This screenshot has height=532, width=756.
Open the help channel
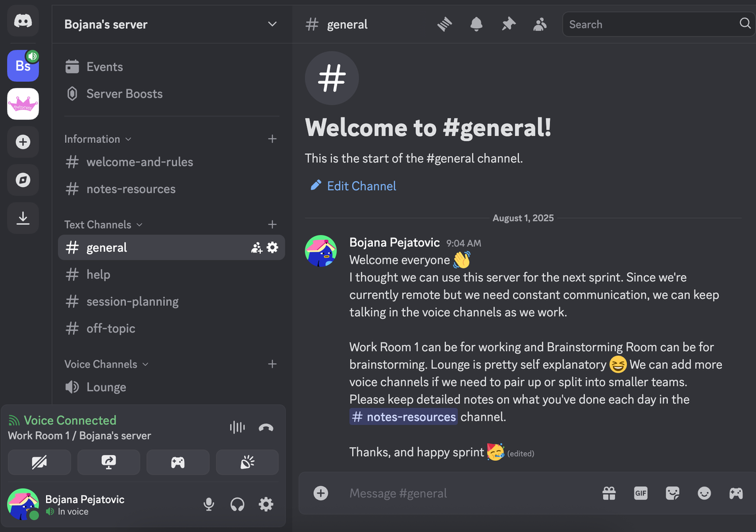[171, 274]
